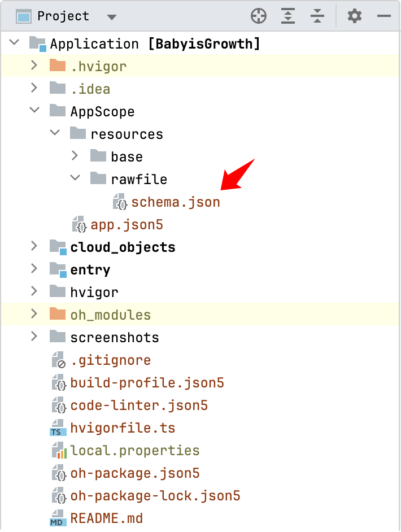Click the resources folder icon
401x532 pixels.
pos(78,133)
